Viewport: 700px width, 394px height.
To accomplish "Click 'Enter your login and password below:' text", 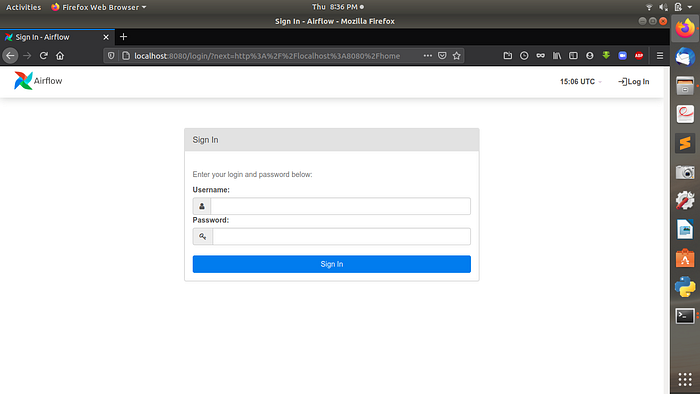I will click(252, 174).
